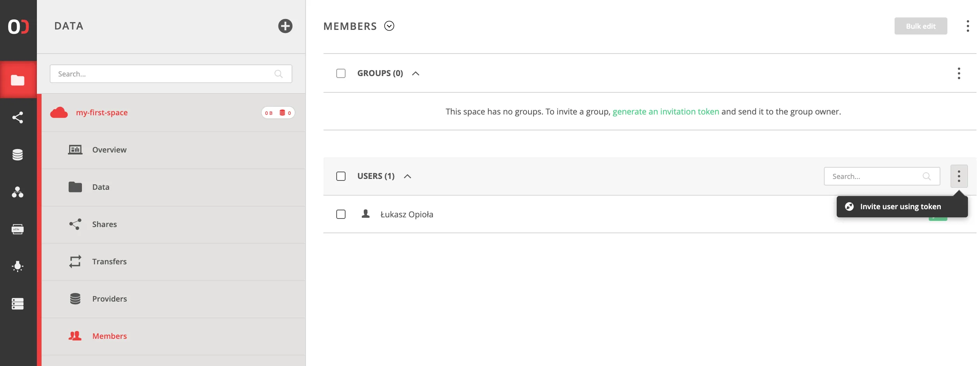Open the Members tab of my-first-space
Viewport: 980px width, 366px height.
(x=109, y=336)
